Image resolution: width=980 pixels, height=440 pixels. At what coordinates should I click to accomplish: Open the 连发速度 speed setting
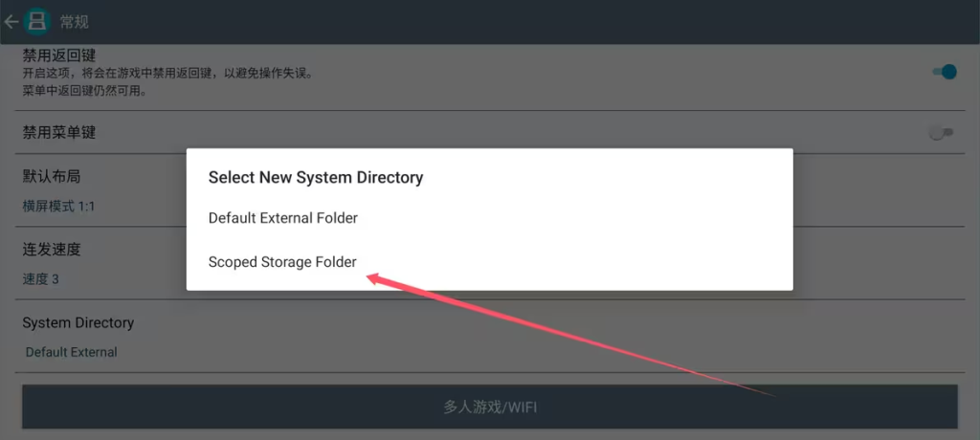(52, 250)
